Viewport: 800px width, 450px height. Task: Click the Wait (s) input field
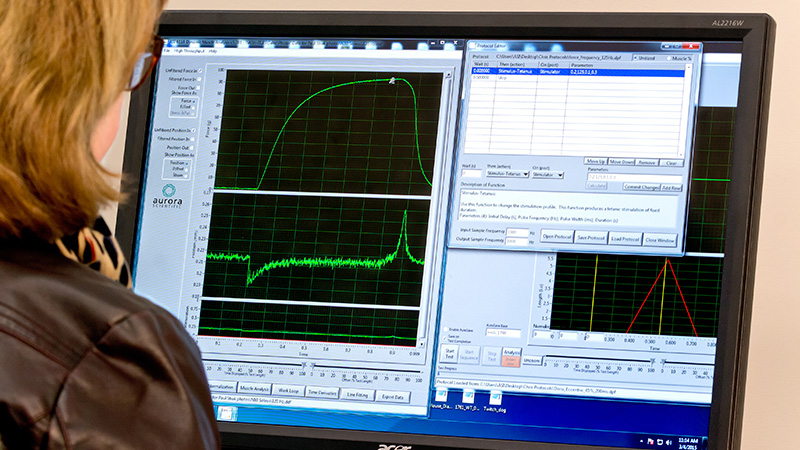(x=471, y=173)
